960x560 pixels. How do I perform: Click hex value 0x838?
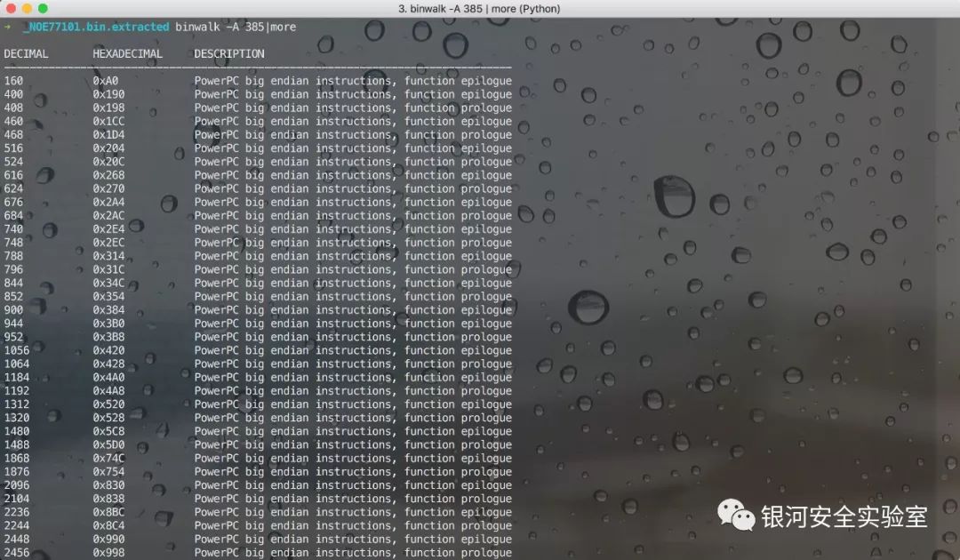pyautogui.click(x=108, y=498)
